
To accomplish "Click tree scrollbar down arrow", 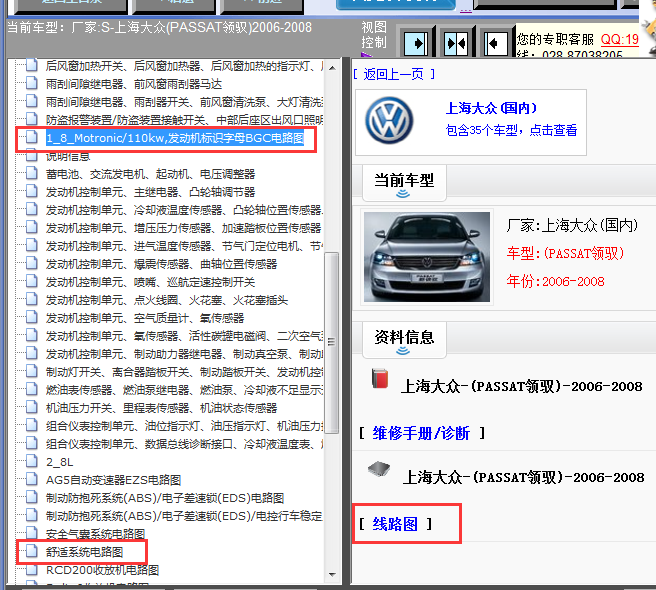I will (x=332, y=575).
